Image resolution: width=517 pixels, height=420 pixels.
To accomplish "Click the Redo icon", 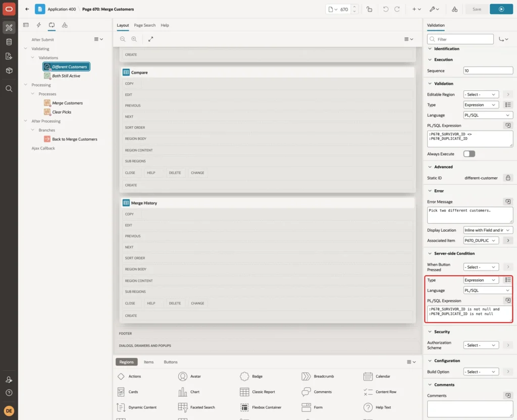I will click(x=397, y=9).
